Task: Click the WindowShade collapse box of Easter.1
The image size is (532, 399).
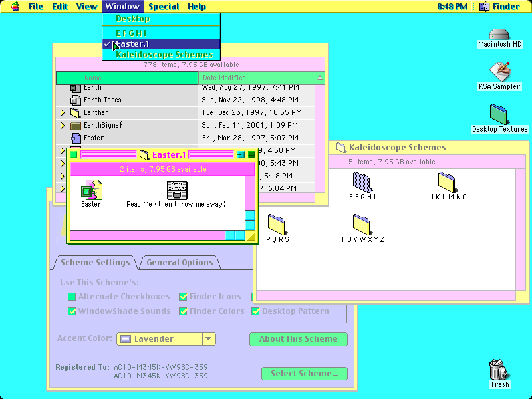Action: [251, 155]
